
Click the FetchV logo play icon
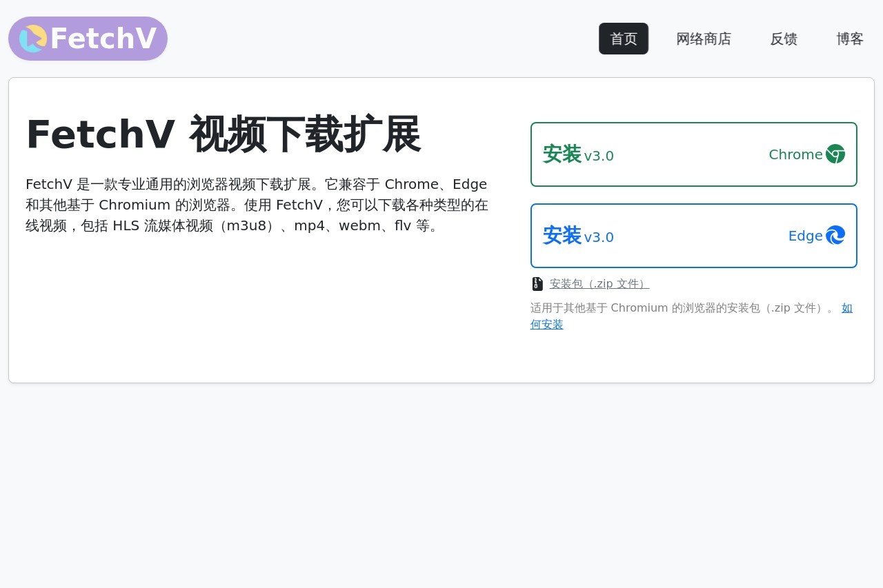32,39
